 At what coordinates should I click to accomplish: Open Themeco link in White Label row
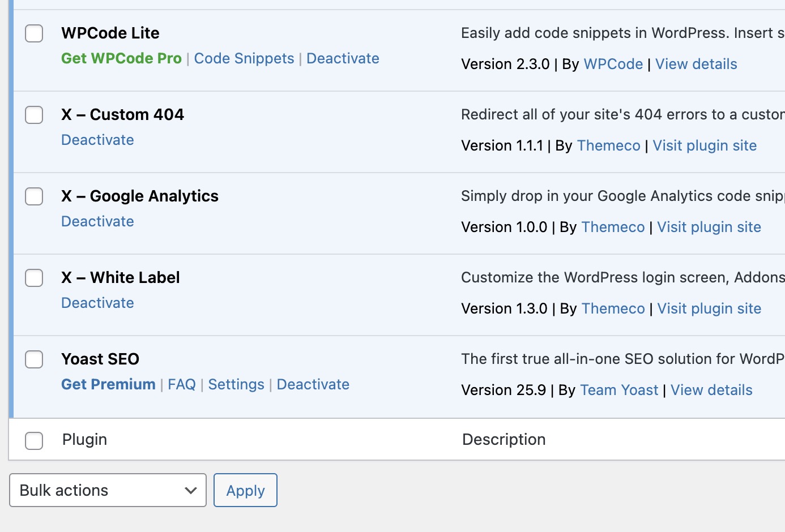click(x=613, y=308)
